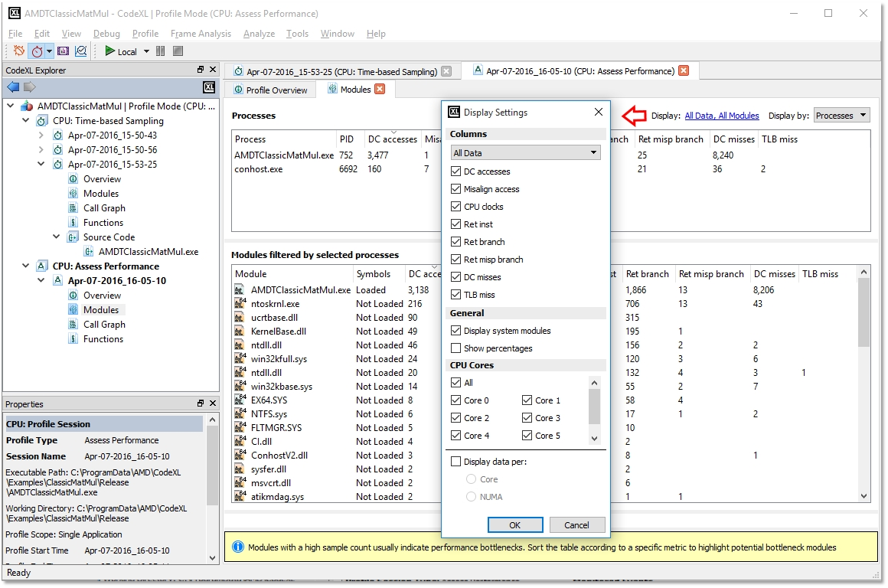Close the CodeXL Explorer panel
Screen dimensions: 888x588
coord(213,70)
